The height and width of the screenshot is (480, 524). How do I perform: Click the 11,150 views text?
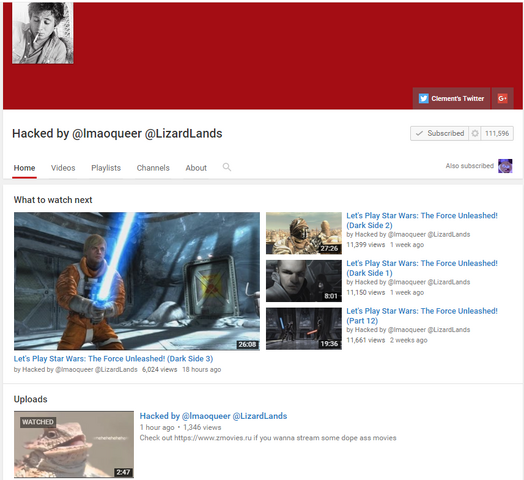(x=366, y=292)
